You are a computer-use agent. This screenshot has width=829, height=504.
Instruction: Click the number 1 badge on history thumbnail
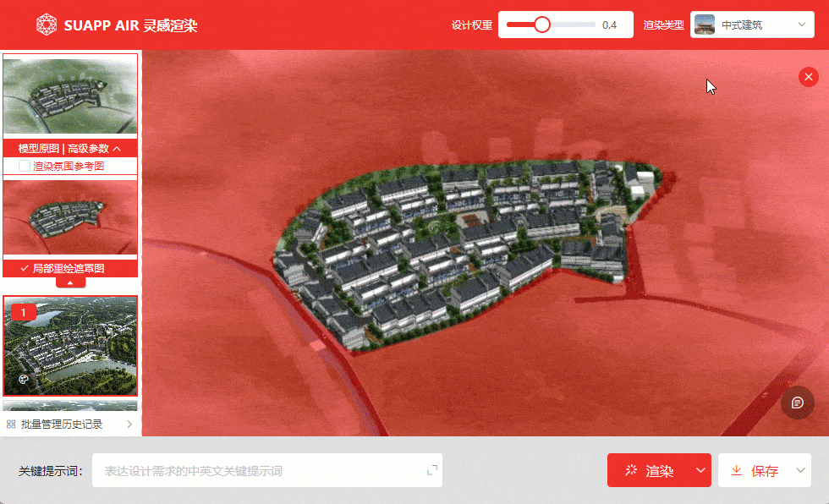pyautogui.click(x=24, y=312)
